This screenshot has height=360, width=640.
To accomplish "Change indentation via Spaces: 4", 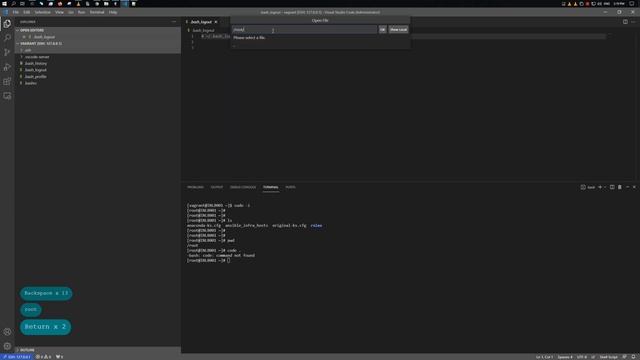I will [565, 357].
